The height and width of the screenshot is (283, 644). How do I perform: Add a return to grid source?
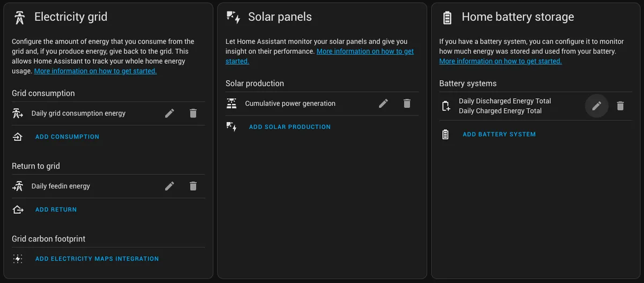pos(56,209)
